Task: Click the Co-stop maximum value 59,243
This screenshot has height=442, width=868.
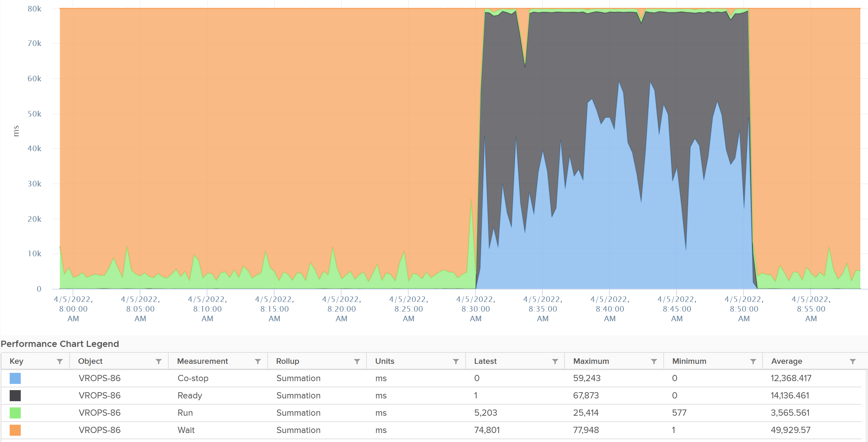Action: pyautogui.click(x=587, y=378)
